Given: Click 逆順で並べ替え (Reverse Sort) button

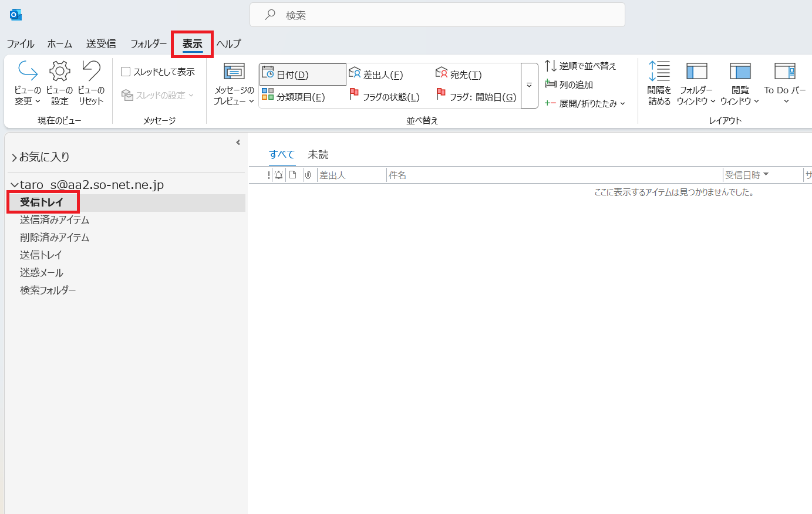Looking at the screenshot, I should pos(581,66).
